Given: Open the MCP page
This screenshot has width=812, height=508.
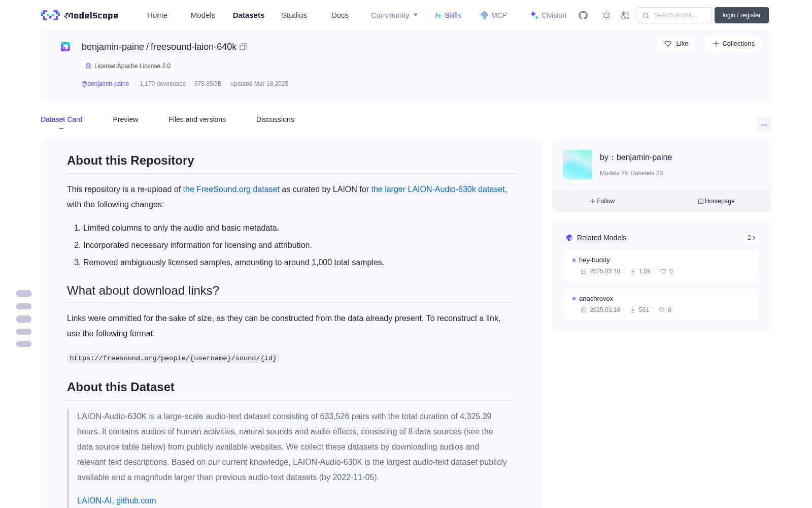Looking at the screenshot, I should (x=493, y=15).
